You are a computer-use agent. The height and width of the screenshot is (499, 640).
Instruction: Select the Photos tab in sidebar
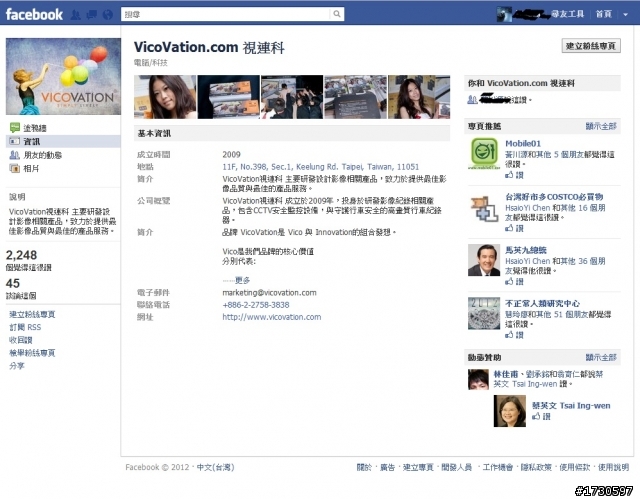click(31, 169)
